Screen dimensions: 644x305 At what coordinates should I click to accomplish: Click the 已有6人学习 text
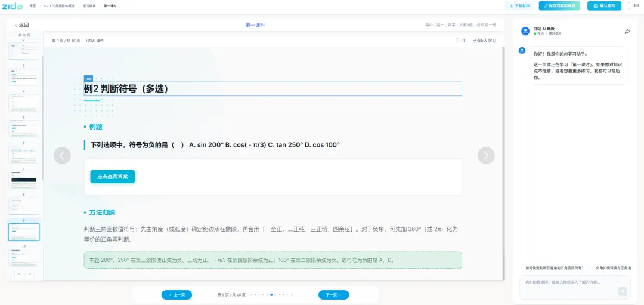(x=484, y=41)
